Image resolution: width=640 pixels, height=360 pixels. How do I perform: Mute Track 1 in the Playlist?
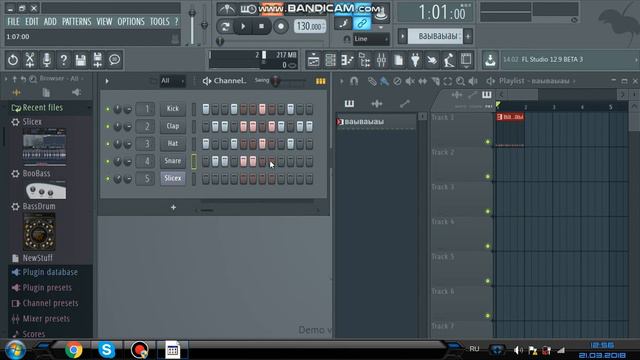[x=488, y=142]
